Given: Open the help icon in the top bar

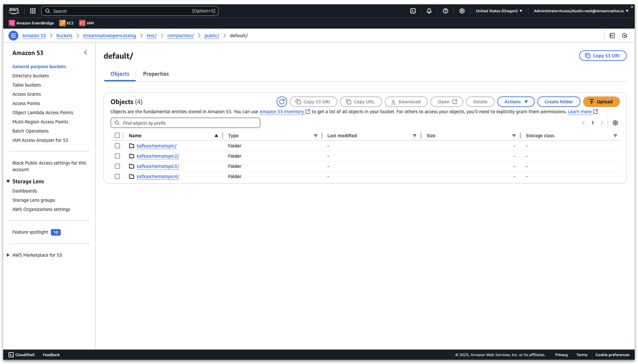Looking at the screenshot, I should coord(446,11).
